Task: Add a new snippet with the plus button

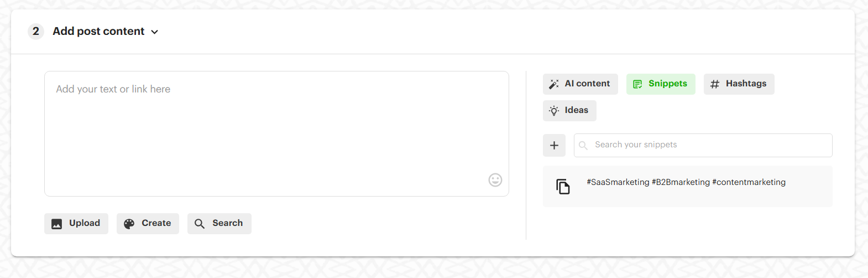Action: point(554,146)
